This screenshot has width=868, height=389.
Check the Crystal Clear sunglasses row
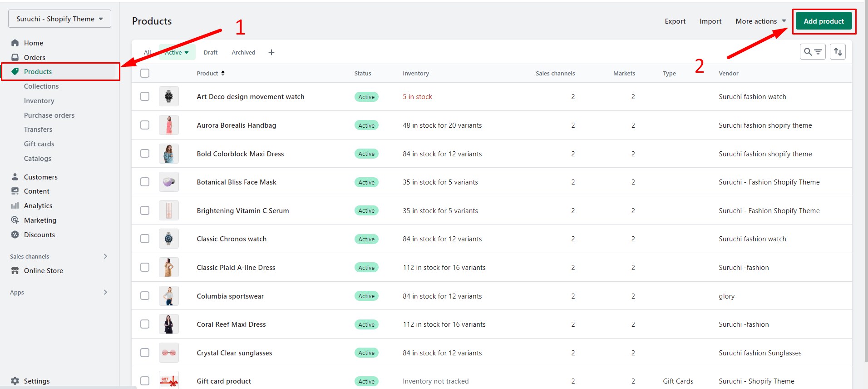pos(145,353)
